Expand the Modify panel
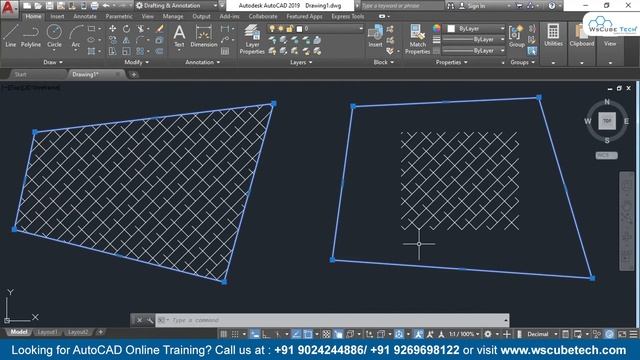 point(136,62)
